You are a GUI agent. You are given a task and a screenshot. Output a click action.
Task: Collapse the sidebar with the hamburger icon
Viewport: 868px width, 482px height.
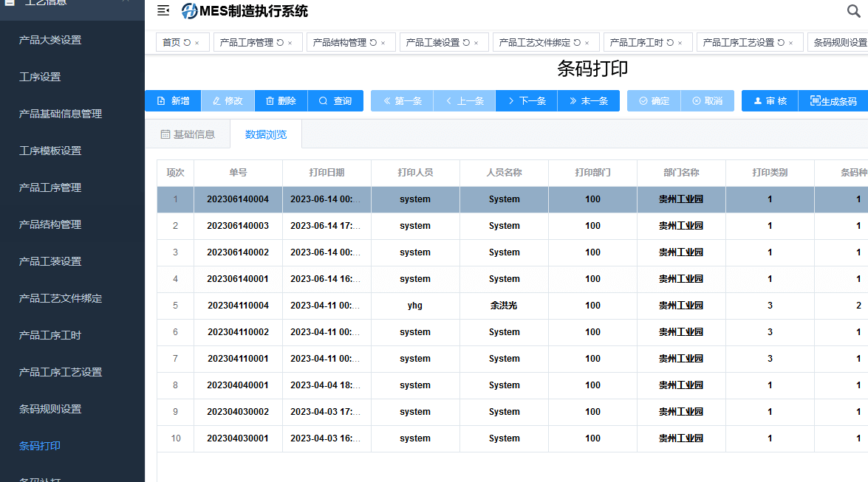click(x=163, y=10)
